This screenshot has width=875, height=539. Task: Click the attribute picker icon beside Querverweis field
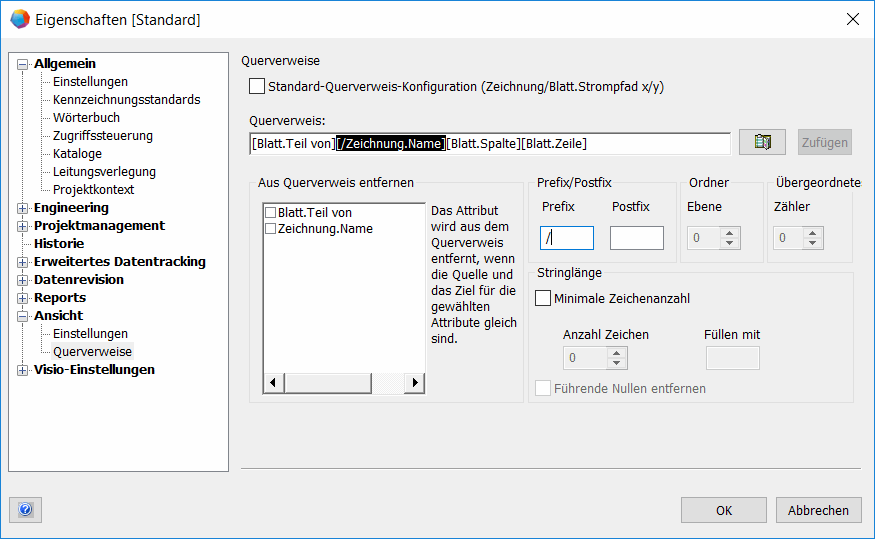pos(762,142)
